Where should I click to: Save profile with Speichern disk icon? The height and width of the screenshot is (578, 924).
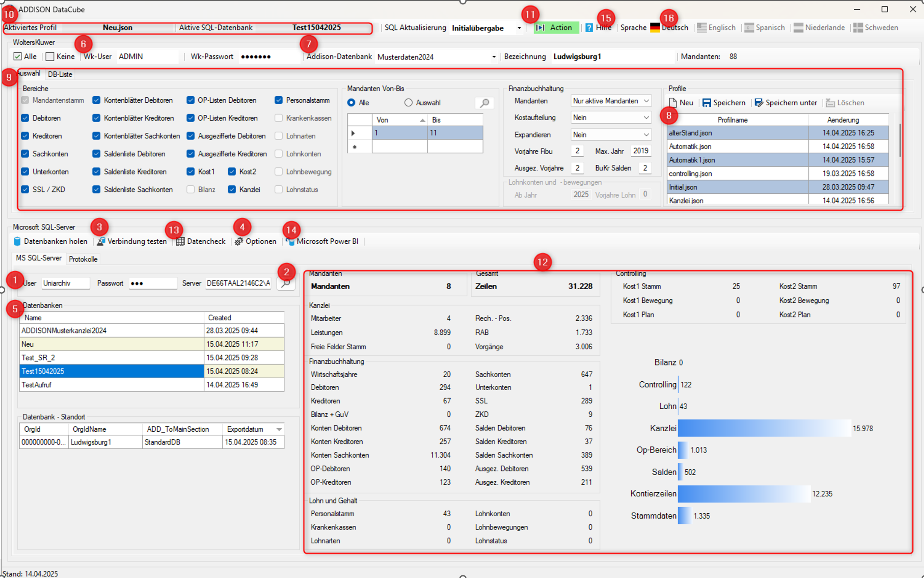point(707,103)
